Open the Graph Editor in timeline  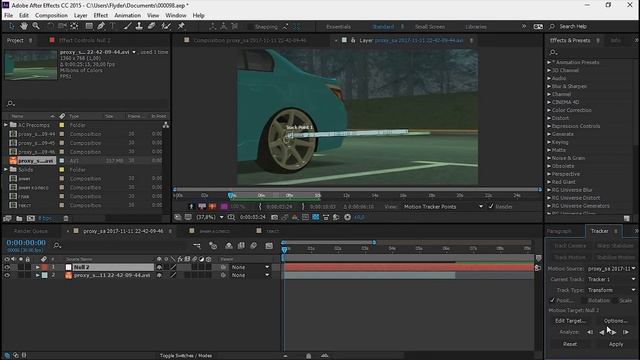click(269, 246)
